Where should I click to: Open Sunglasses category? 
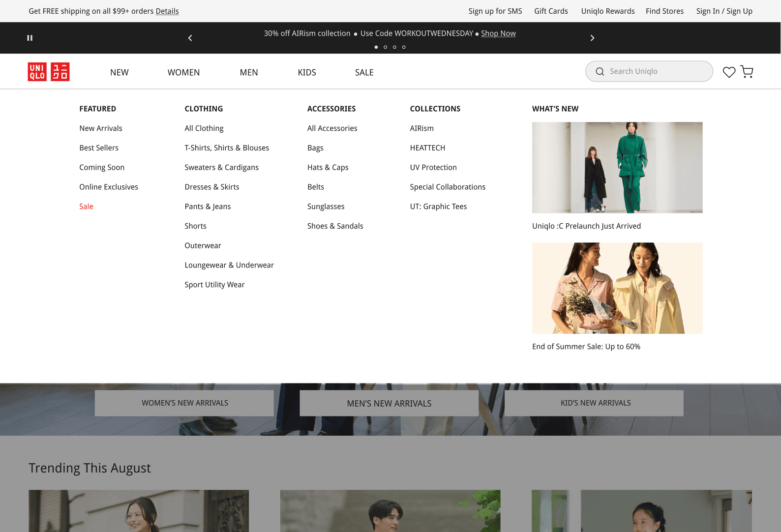[326, 207]
